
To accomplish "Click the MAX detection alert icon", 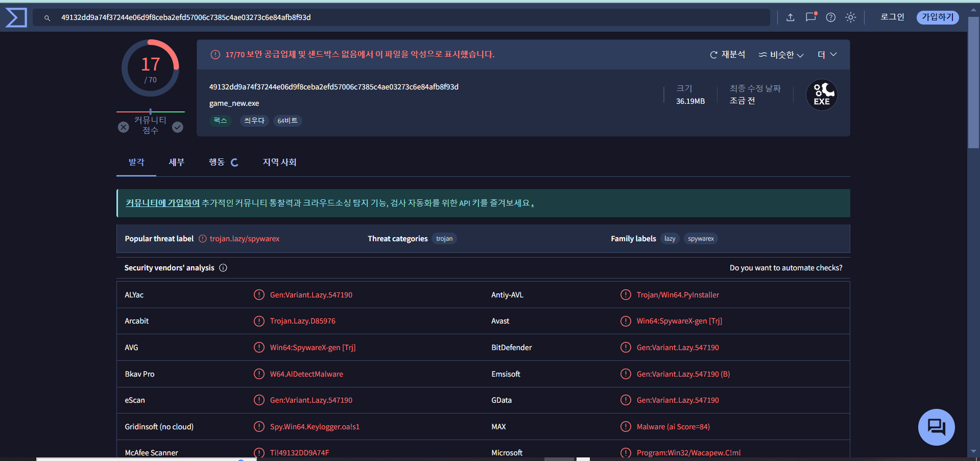I will point(626,427).
